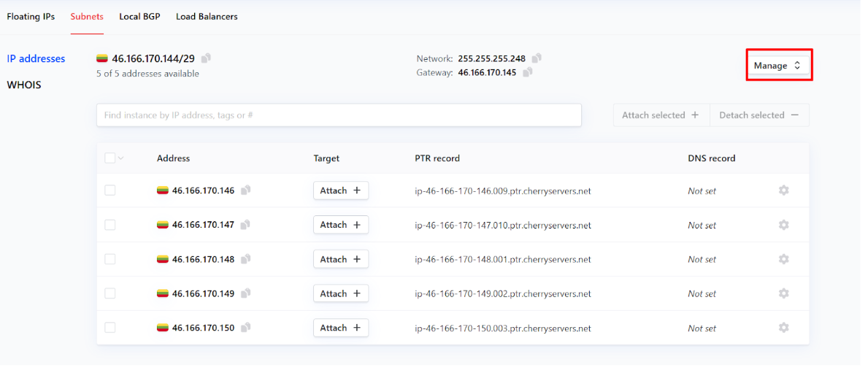Image resolution: width=868 pixels, height=373 pixels.
Task: Expand the selection options chevron in header
Action: (x=120, y=158)
